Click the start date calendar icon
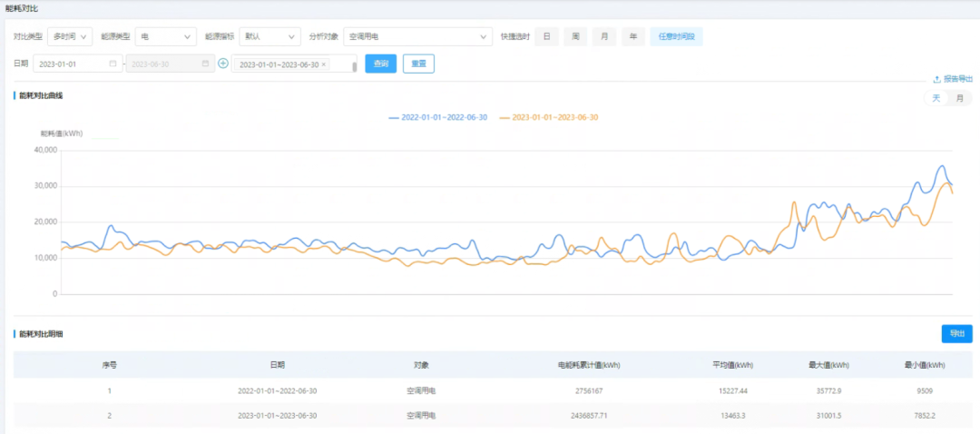The image size is (980, 434). pyautogui.click(x=113, y=64)
